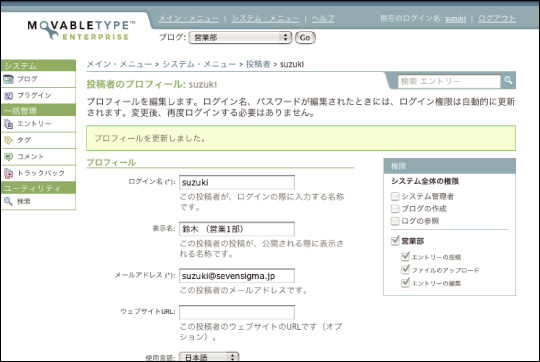Click the Go button next to the blog selector
This screenshot has width=540, height=362.
coord(305,38)
